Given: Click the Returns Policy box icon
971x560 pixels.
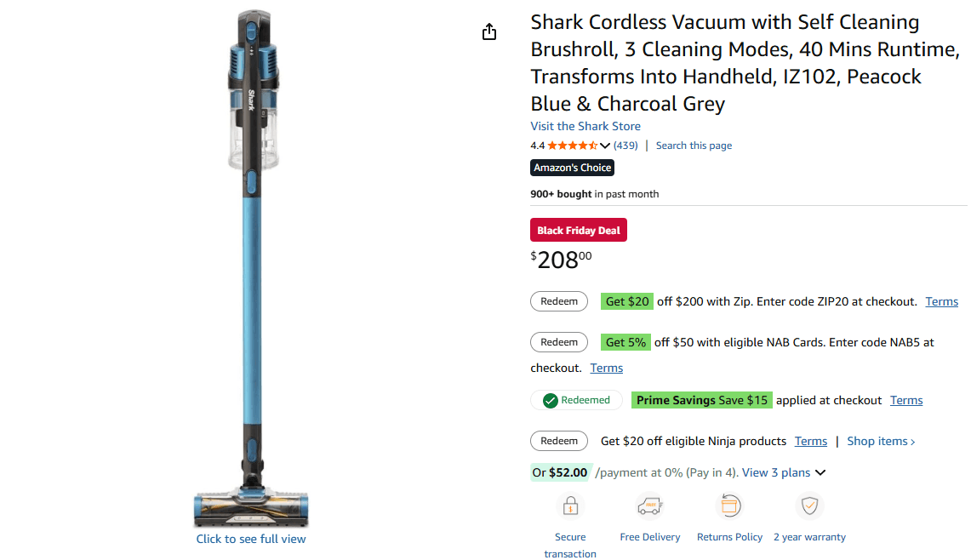Looking at the screenshot, I should 730,506.
